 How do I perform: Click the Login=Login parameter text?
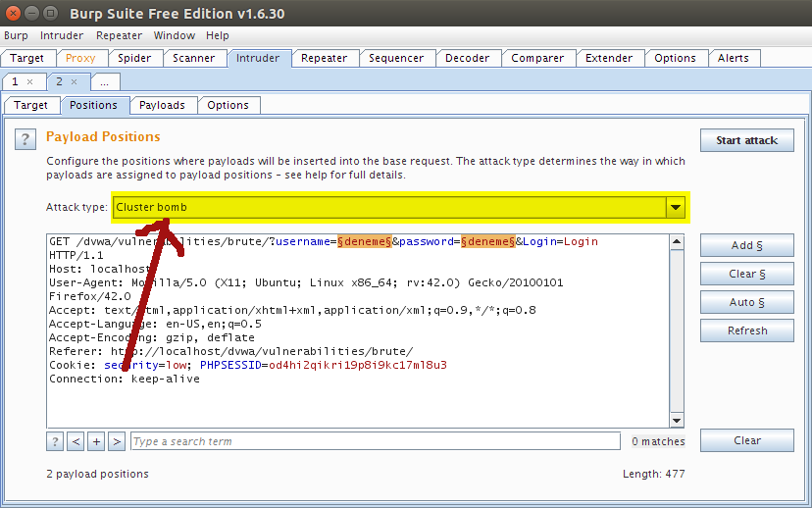560,242
